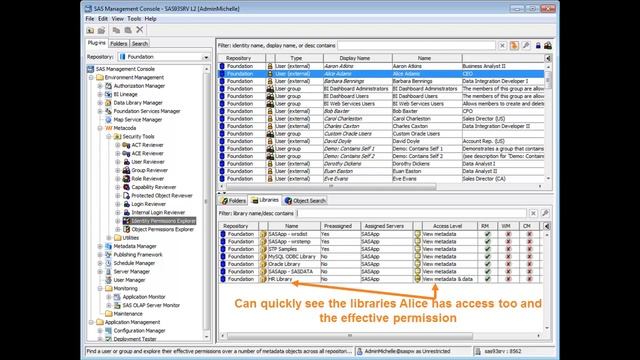Expand the Authorization Manager node
This screenshot has width=640, height=360.
point(100,86)
